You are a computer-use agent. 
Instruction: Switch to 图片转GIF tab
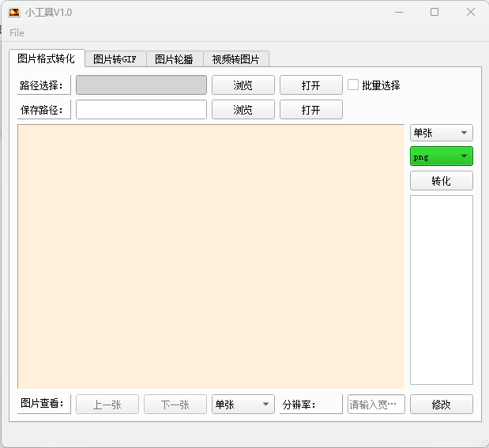(115, 59)
